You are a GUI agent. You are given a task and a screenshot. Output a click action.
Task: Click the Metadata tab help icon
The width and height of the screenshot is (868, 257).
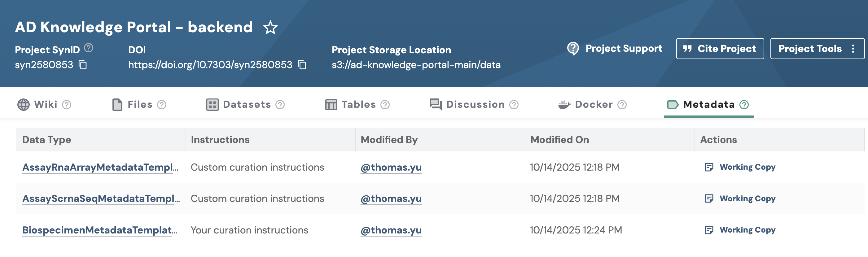tap(744, 105)
